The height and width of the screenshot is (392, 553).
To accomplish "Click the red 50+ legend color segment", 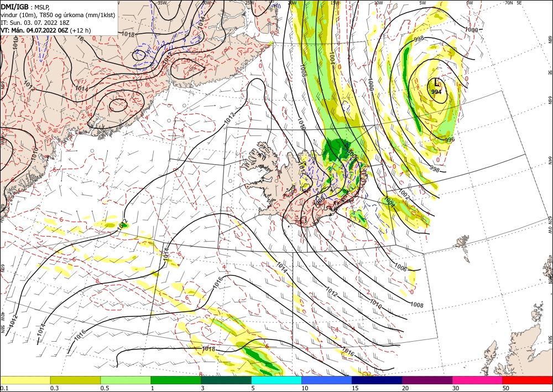I will pos(528,380).
